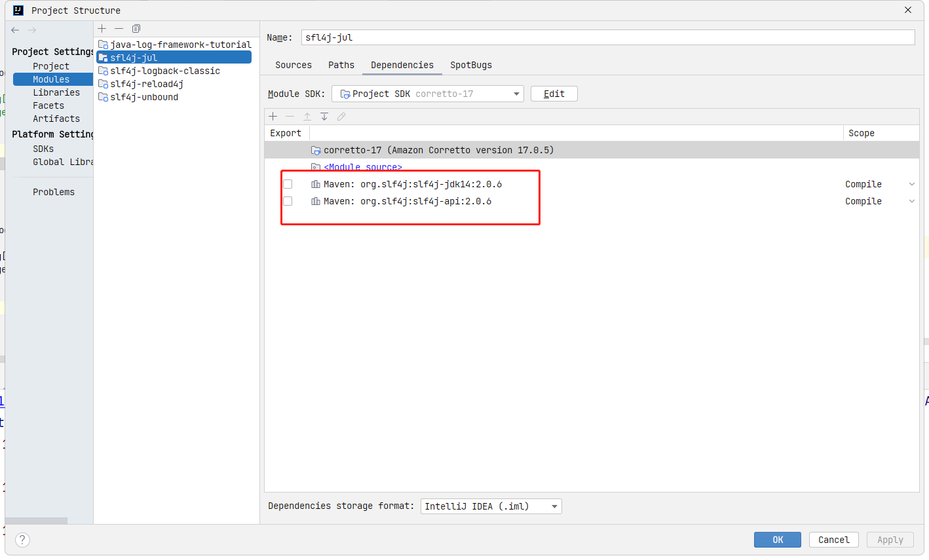
Task: Open the SpotBugs tab
Action: pyautogui.click(x=471, y=65)
